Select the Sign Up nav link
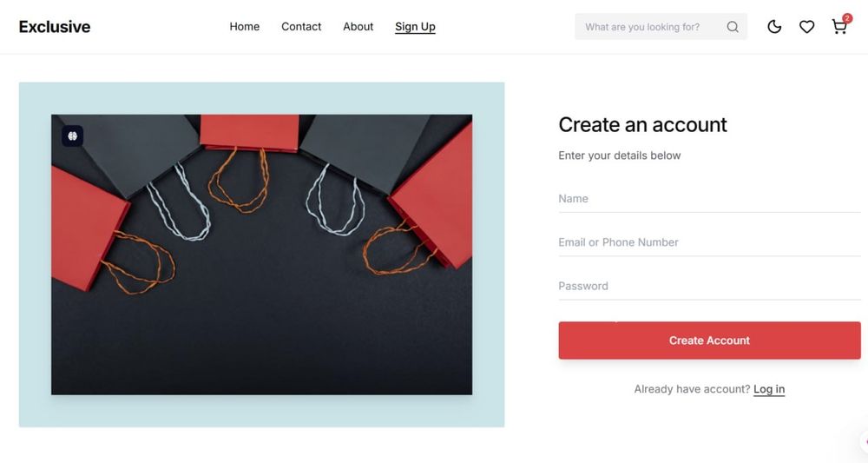 (x=415, y=27)
